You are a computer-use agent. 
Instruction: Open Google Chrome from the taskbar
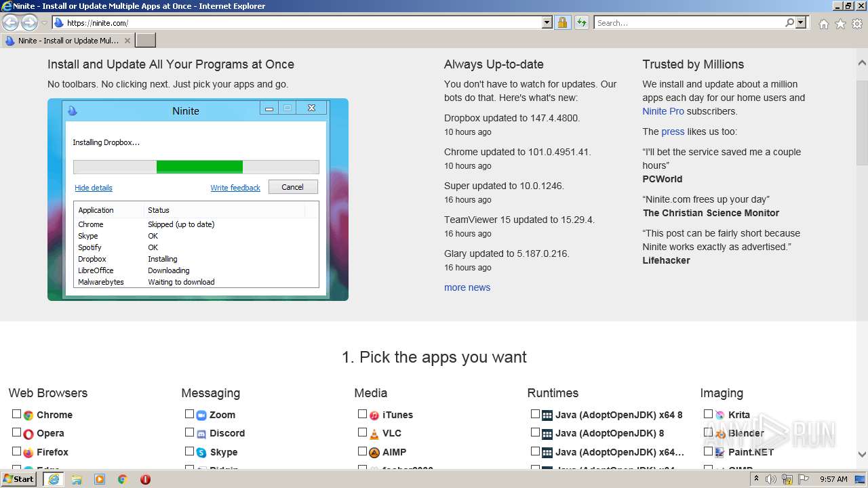123,479
